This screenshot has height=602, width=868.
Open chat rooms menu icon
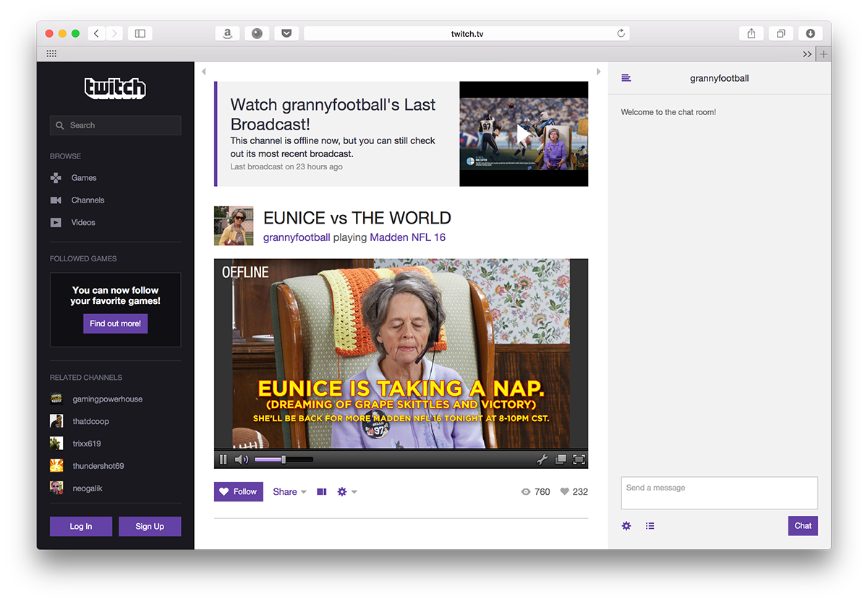(626, 78)
